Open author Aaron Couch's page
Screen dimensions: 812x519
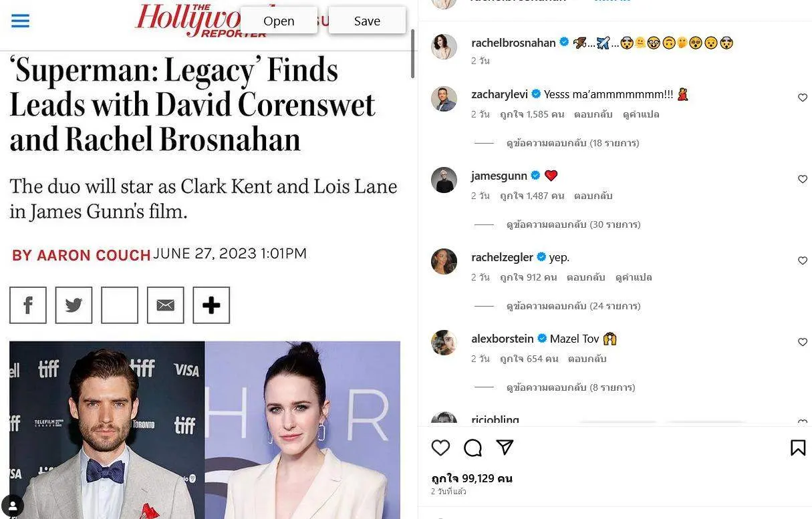[x=81, y=254]
